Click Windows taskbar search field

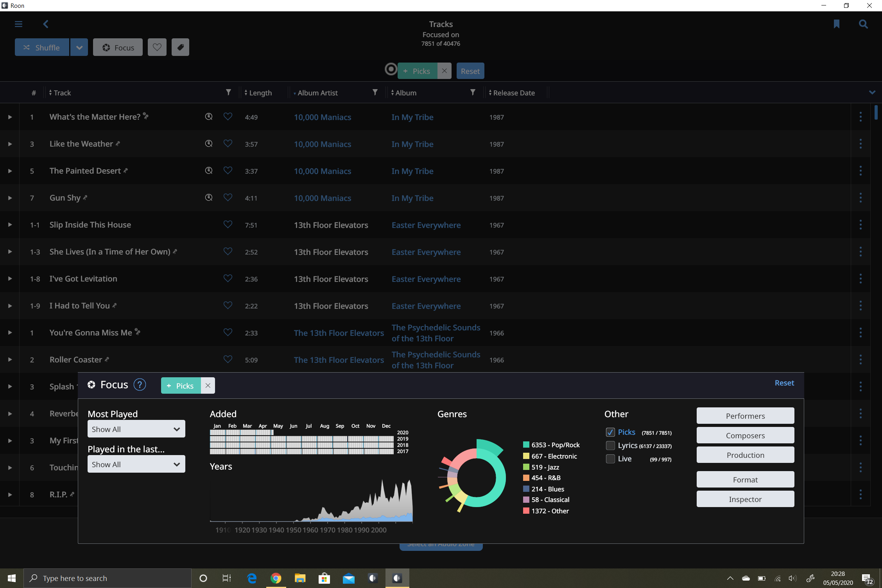tap(108, 578)
